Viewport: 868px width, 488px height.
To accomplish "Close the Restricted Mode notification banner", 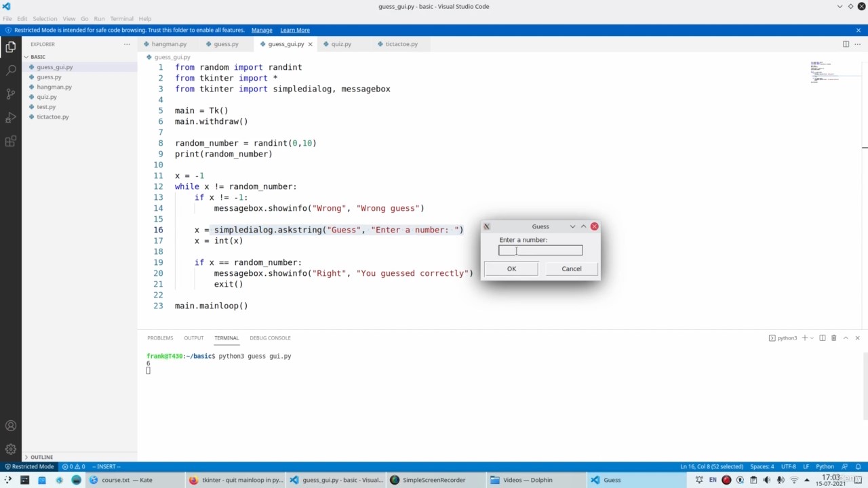I will 858,30.
